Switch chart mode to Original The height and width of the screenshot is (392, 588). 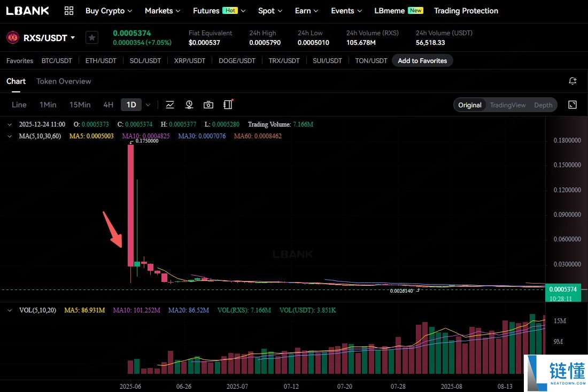pos(470,105)
